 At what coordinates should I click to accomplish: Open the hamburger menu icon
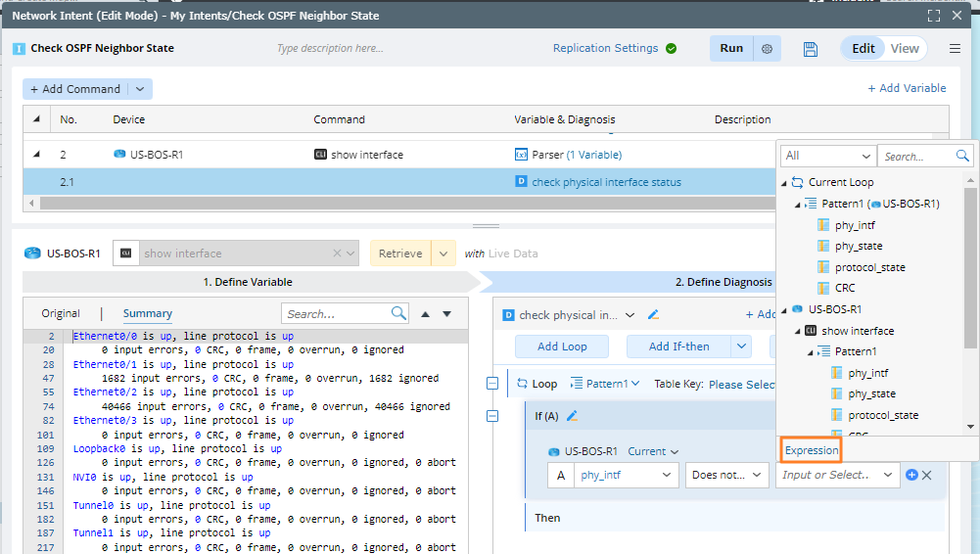tap(955, 49)
